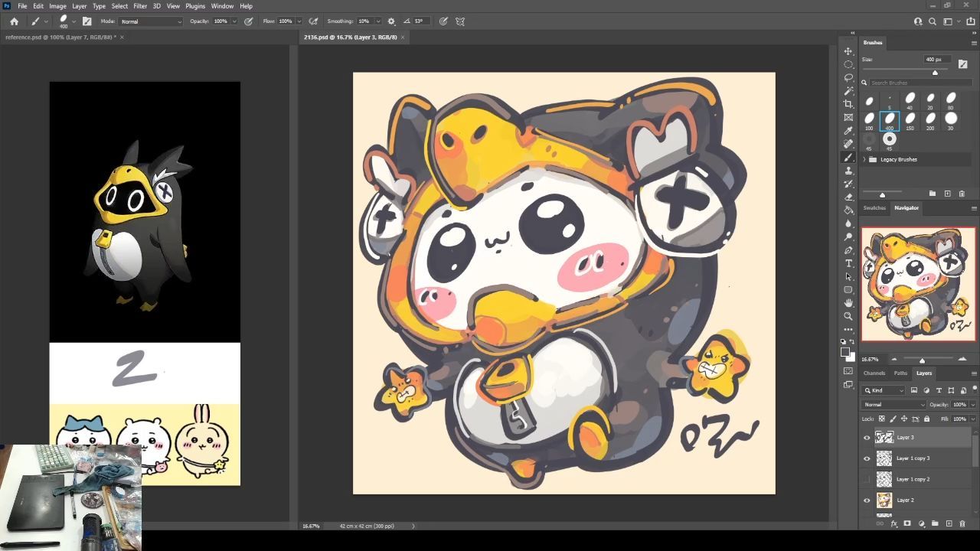
Task: Click the brush size slider handle
Action: (x=935, y=73)
